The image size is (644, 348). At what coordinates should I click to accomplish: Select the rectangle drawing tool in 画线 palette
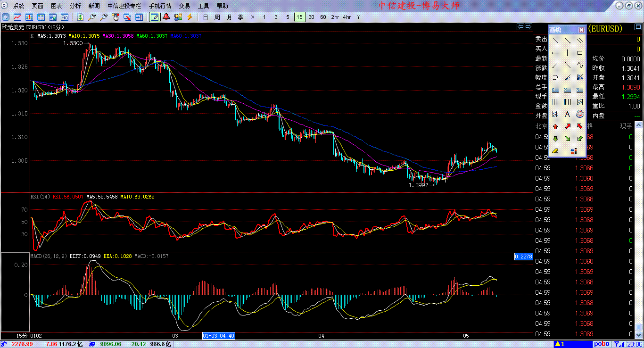(x=580, y=53)
